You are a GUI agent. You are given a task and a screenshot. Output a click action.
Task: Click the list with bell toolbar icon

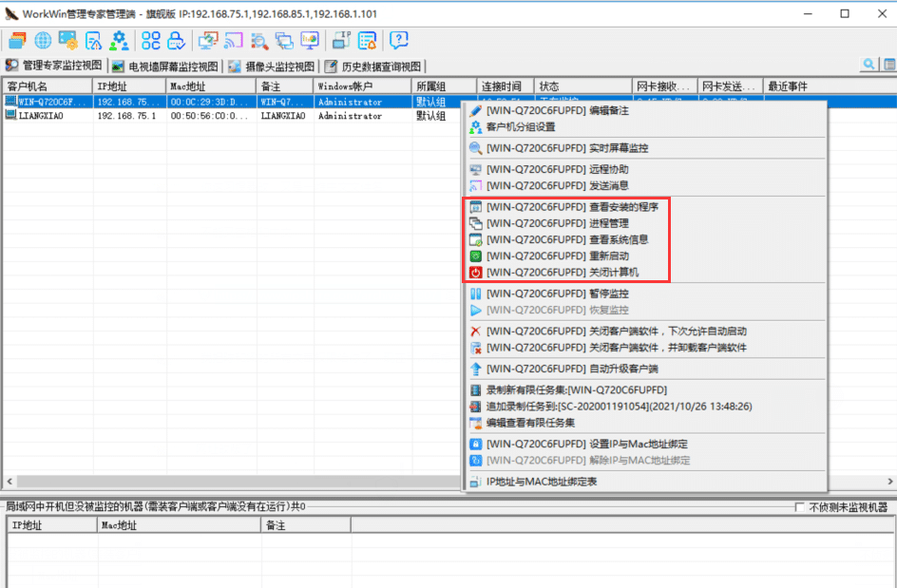[367, 40]
